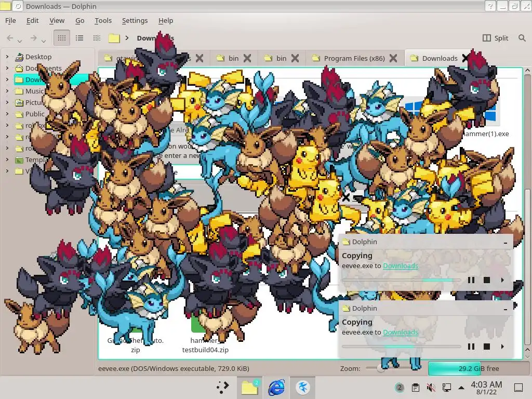This screenshot has height=399, width=532.
Task: Expand Pictures tree node
Action: pyautogui.click(x=7, y=102)
